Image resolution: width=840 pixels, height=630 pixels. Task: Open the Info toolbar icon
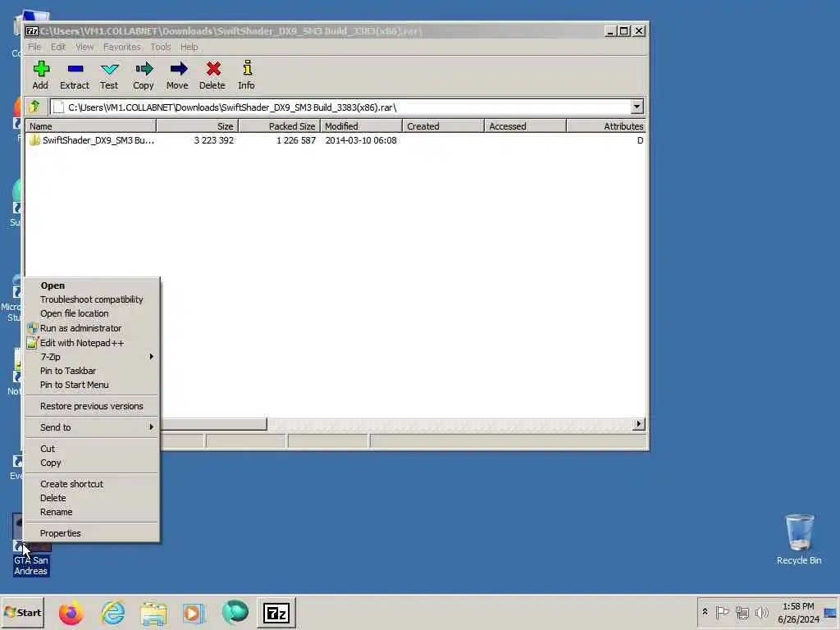point(246,75)
